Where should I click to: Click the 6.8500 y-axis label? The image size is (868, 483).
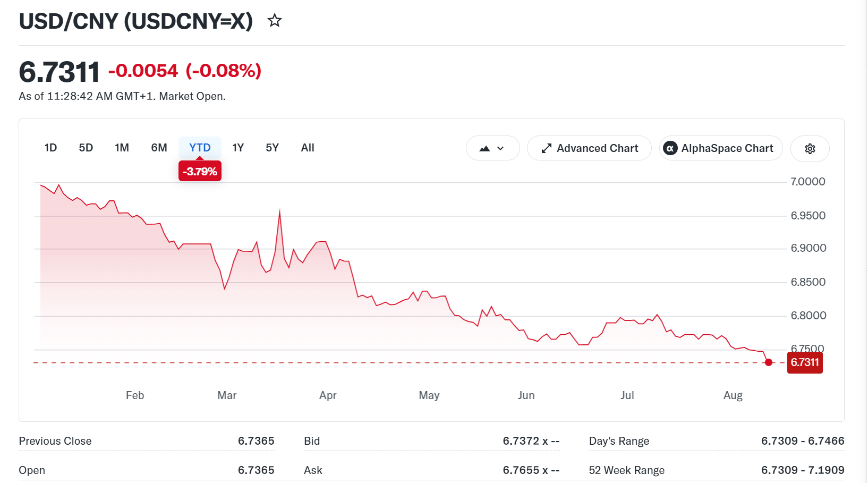pyautogui.click(x=808, y=282)
